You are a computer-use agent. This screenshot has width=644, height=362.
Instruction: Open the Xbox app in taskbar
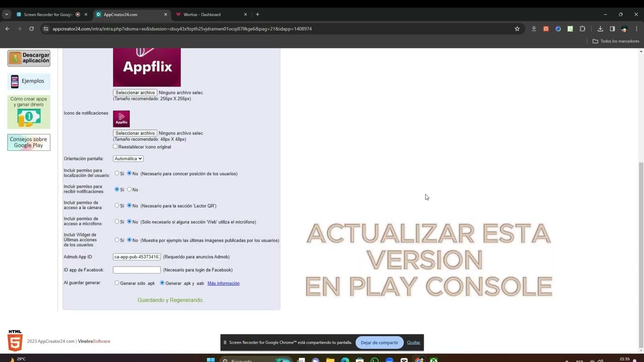coord(434,360)
